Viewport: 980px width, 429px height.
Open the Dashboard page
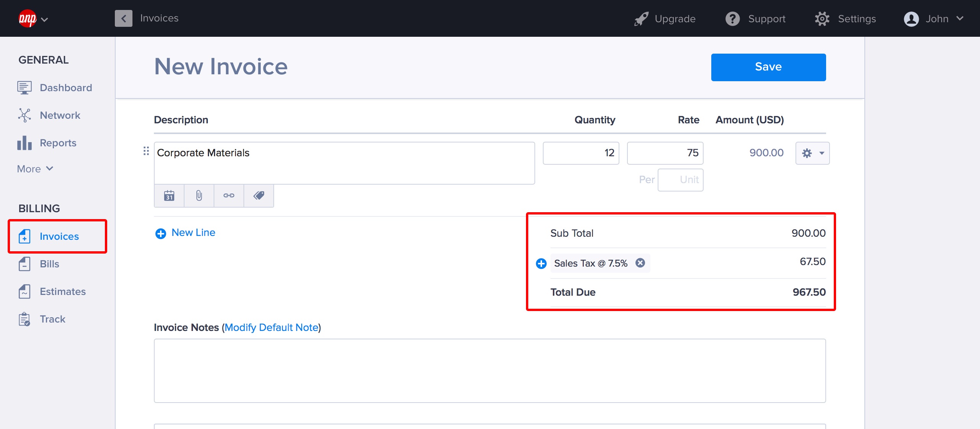tap(65, 88)
